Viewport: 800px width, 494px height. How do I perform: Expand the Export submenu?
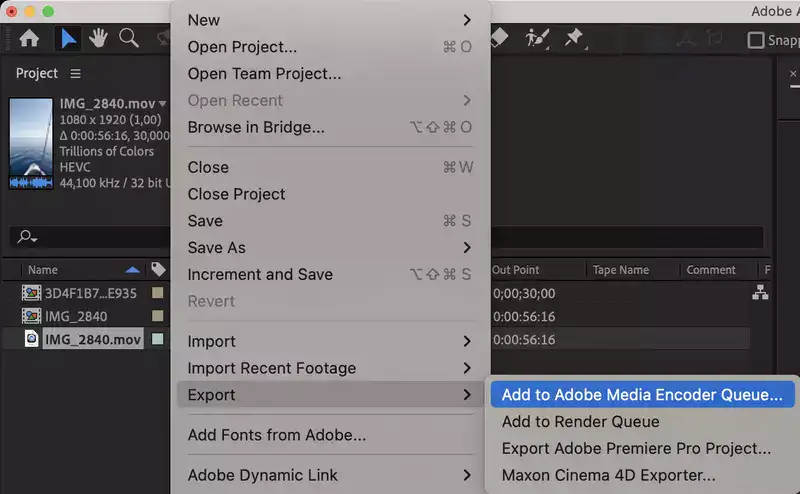point(330,395)
